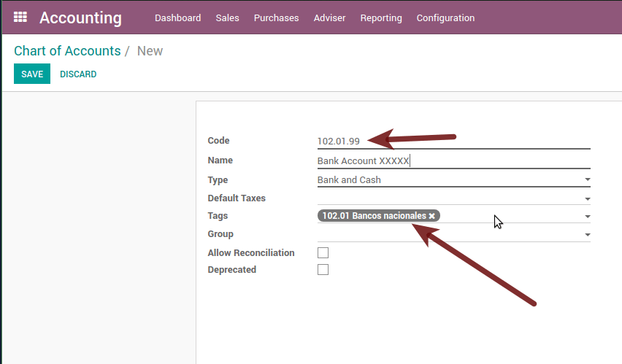
Task: Click the Accounting app title
Action: tap(80, 18)
